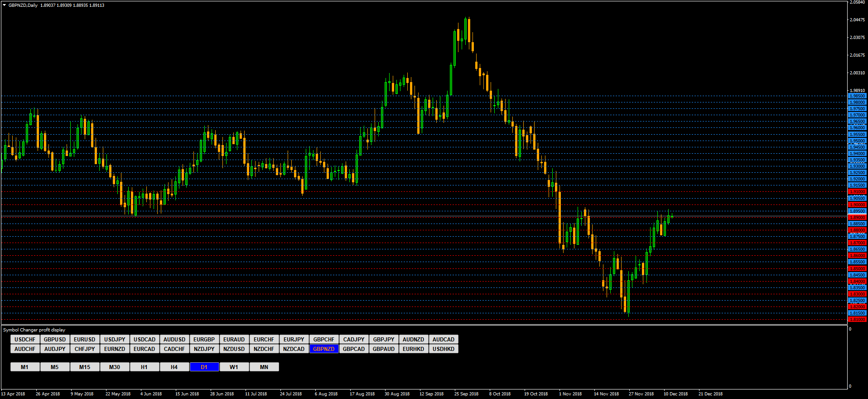The height and width of the screenshot is (399, 868).
Task: Click the GBPNZD,Daily chart title text
Action: tap(23, 5)
